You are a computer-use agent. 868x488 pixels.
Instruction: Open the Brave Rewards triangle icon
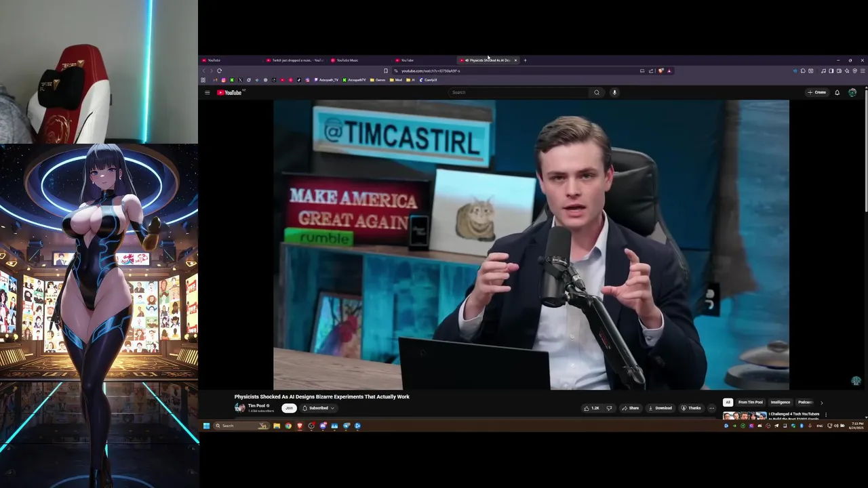[x=669, y=71]
